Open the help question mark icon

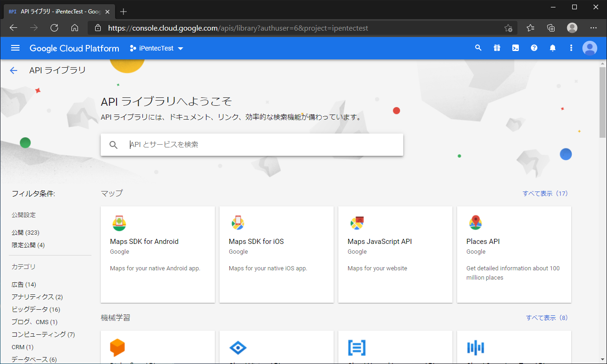(534, 48)
